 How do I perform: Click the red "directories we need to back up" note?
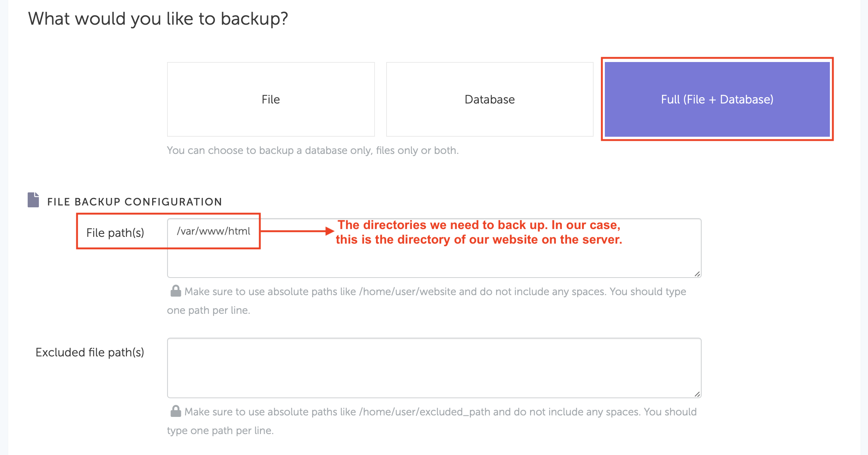coord(479,232)
